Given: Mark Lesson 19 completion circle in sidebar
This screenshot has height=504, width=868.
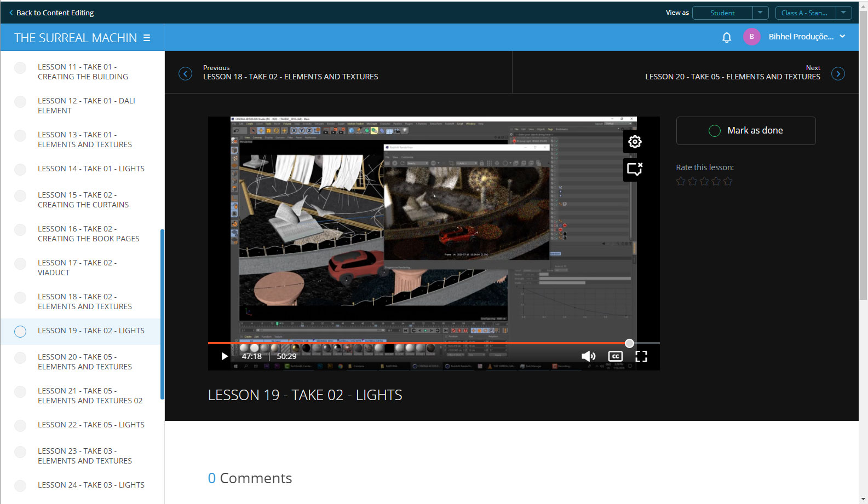Looking at the screenshot, I should pos(20,331).
